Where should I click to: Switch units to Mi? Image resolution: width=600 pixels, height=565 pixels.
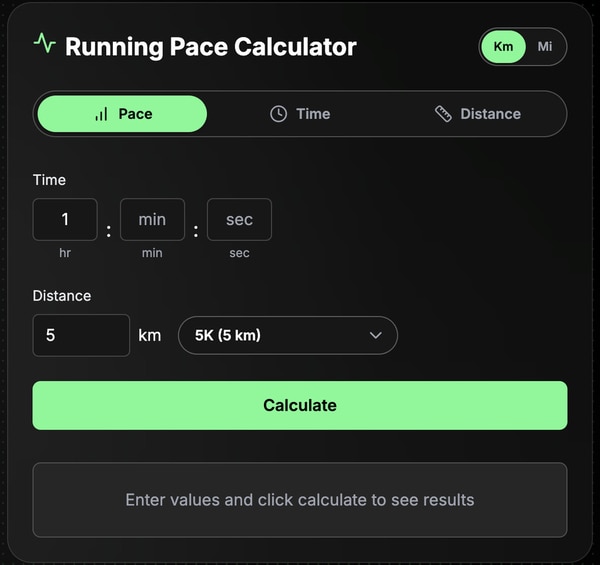[x=545, y=47]
